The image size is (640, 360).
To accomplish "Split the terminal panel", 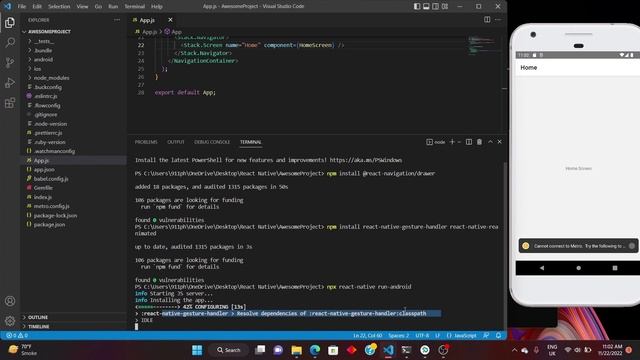I will [x=469, y=142].
